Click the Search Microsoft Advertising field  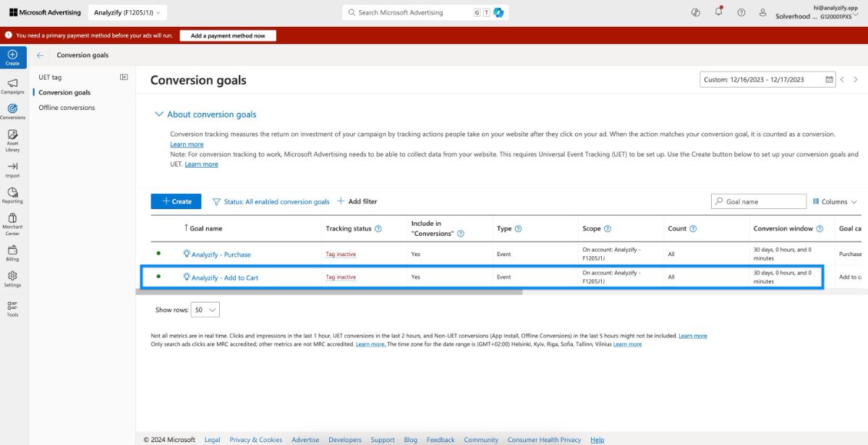[425, 12]
